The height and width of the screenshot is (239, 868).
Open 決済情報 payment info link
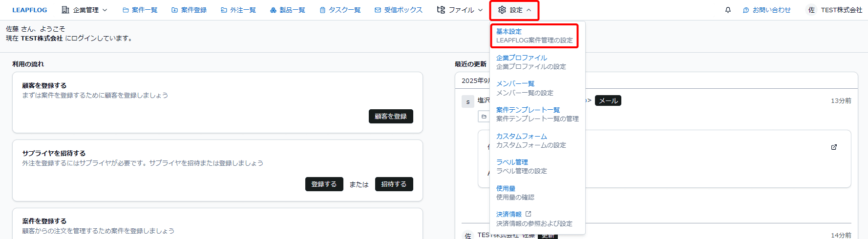click(x=509, y=214)
